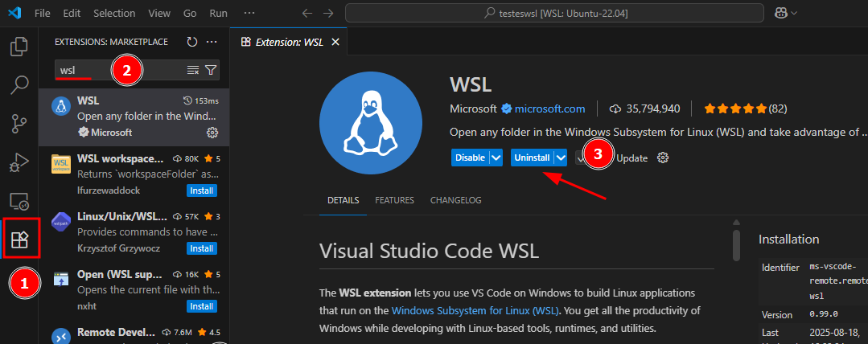Install Linux/Unix/WSL extension by Krzysztof Grzywocz
Image resolution: width=868 pixels, height=344 pixels.
[201, 248]
